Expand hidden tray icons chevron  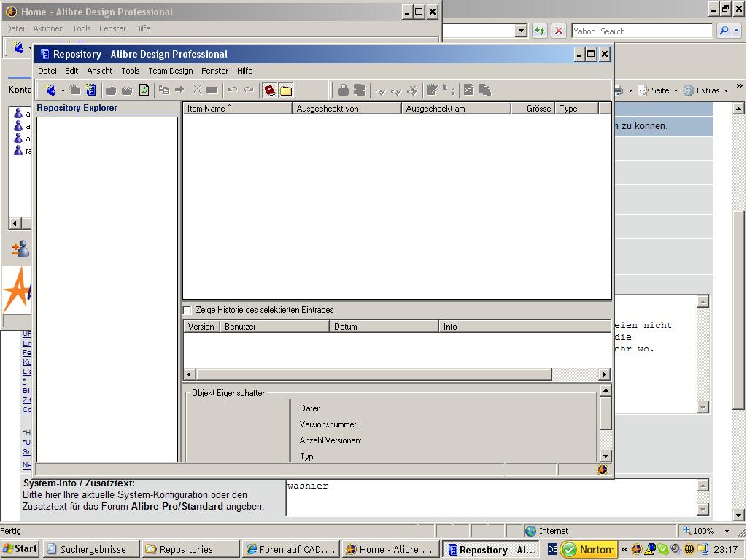click(624, 550)
